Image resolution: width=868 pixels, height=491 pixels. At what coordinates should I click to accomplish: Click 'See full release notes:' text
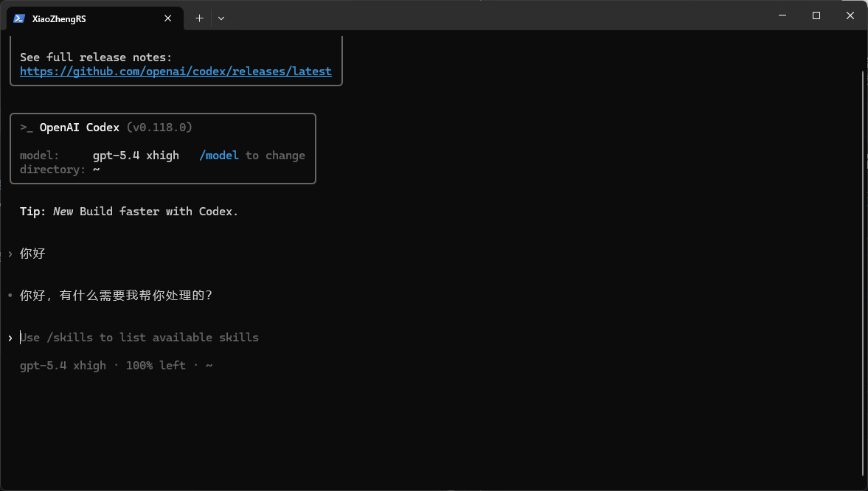97,58
